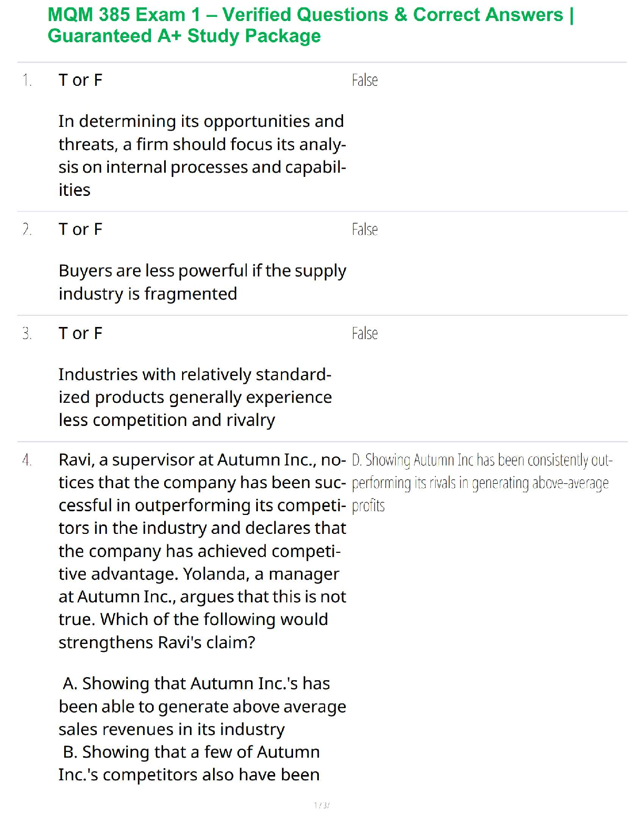Click option A about above average sales revenues
644x834 pixels.
point(202,706)
